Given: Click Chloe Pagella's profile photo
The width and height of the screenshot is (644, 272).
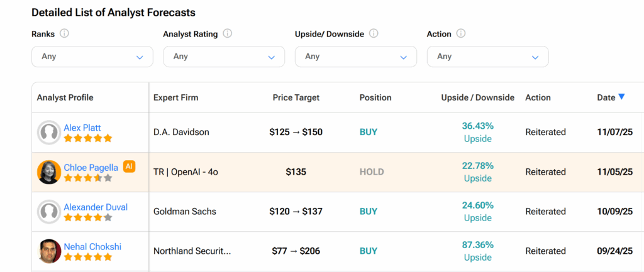Looking at the screenshot, I should (49, 172).
